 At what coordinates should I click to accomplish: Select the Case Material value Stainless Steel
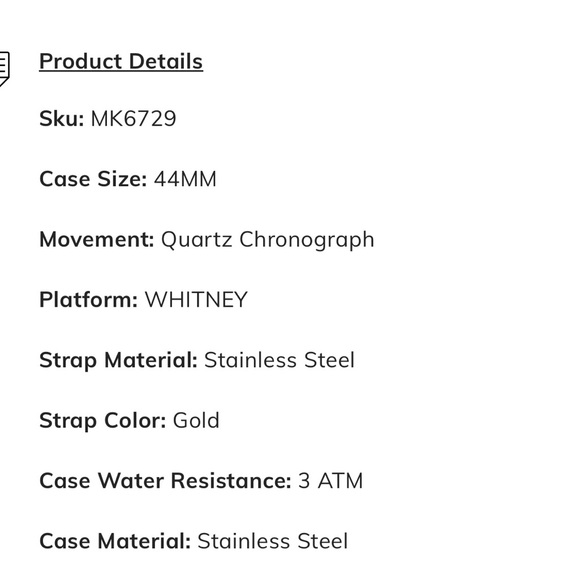point(273,541)
